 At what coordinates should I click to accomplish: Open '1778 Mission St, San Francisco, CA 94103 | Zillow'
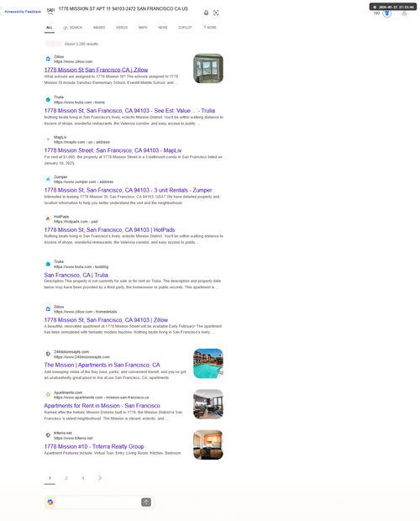click(x=106, y=320)
